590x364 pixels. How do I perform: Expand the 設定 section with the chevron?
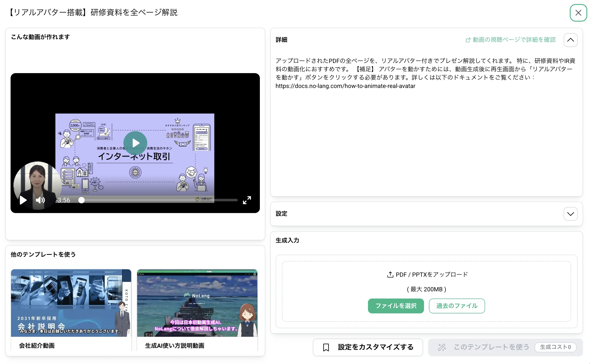tap(570, 214)
